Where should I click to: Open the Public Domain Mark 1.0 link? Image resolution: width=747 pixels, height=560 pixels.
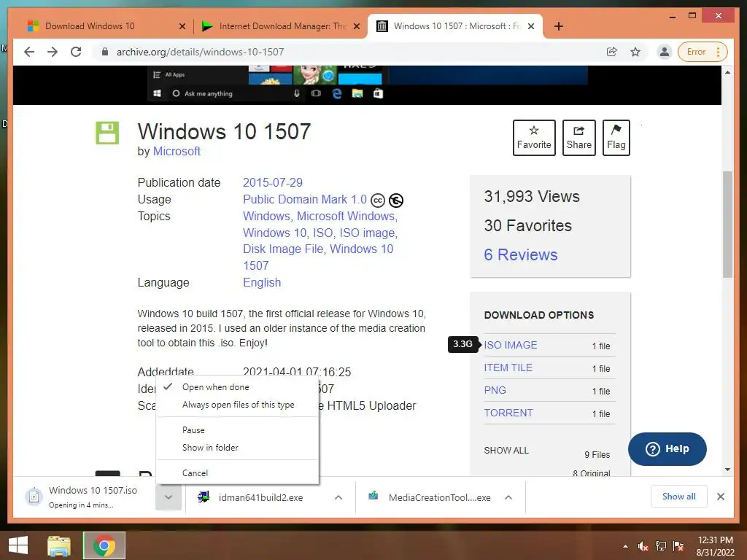coord(305,200)
